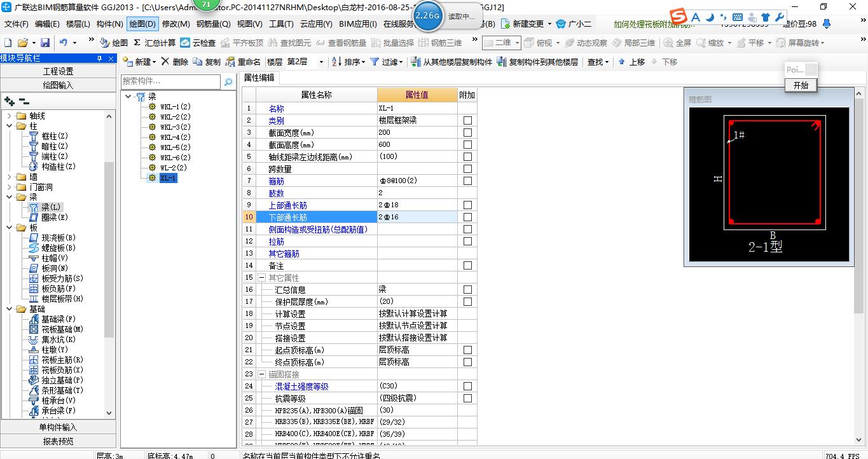Click the 搜索构件 search field
This screenshot has height=459, width=868.
[x=171, y=81]
